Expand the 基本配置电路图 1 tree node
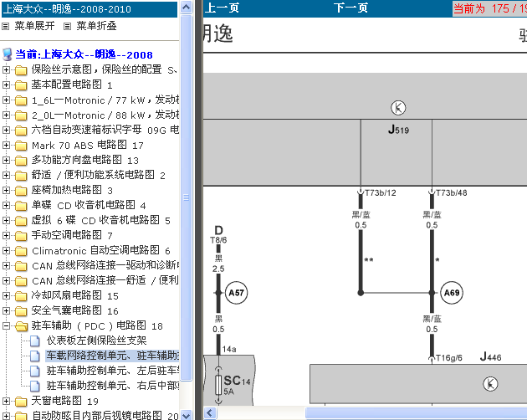 point(6,85)
